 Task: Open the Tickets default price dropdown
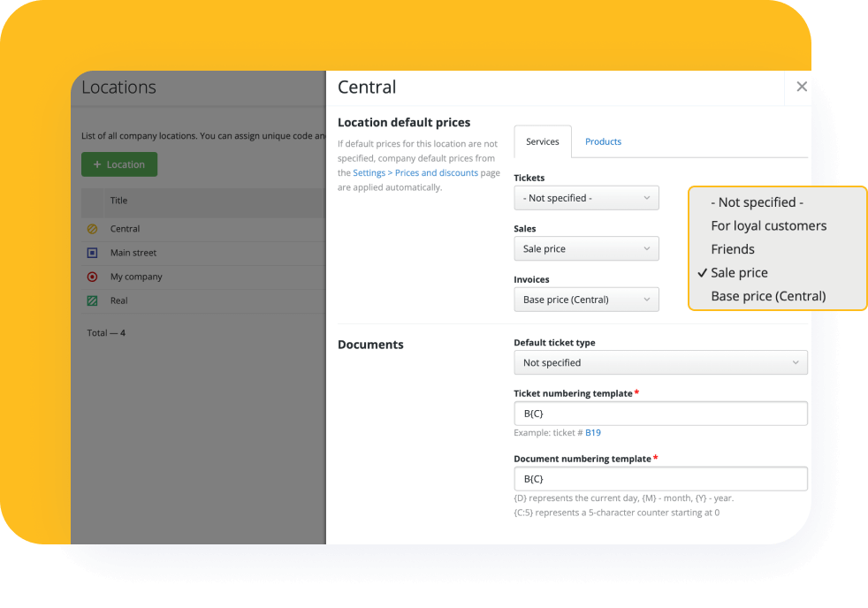[x=586, y=197]
